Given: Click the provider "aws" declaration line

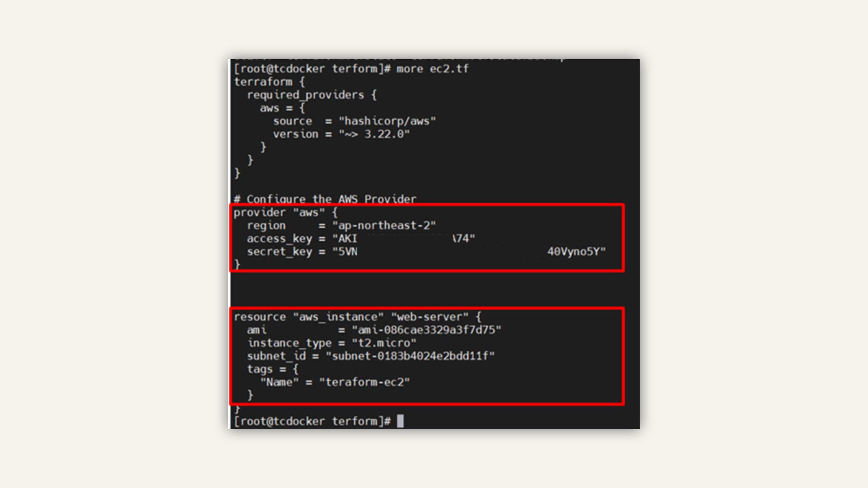Looking at the screenshot, I should pos(285,212).
